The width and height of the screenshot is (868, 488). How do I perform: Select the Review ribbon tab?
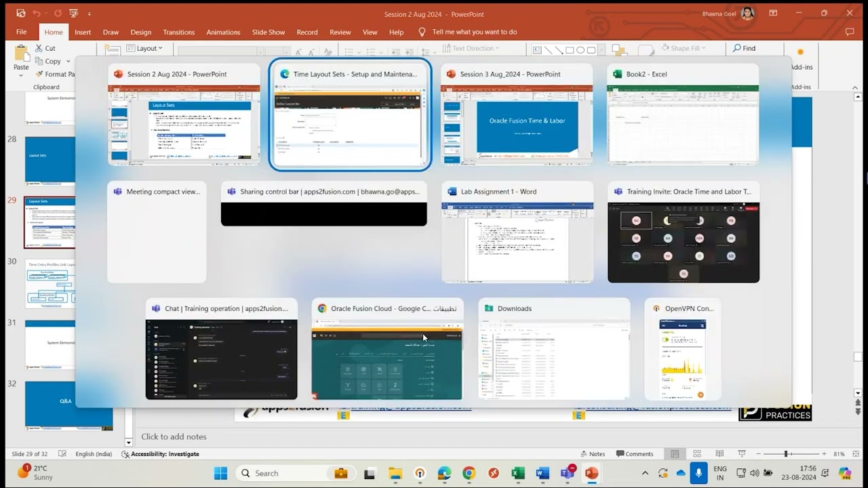coord(340,32)
